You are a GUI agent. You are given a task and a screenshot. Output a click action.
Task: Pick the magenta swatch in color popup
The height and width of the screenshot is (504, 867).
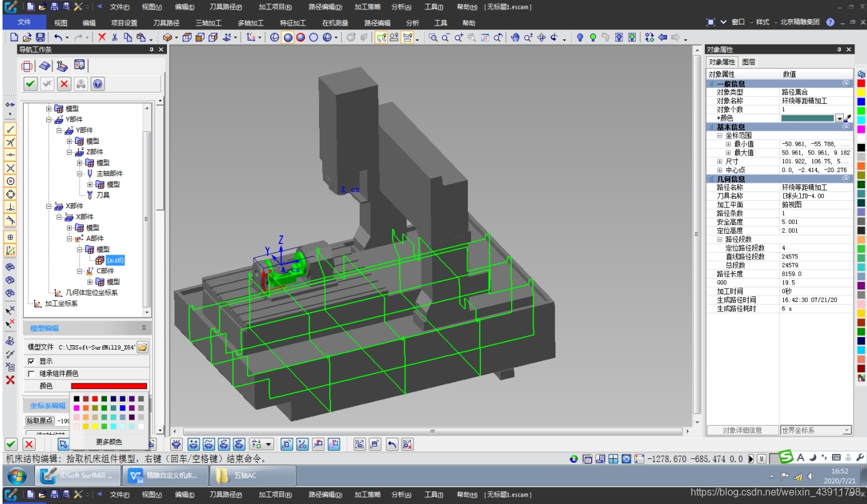(x=76, y=408)
